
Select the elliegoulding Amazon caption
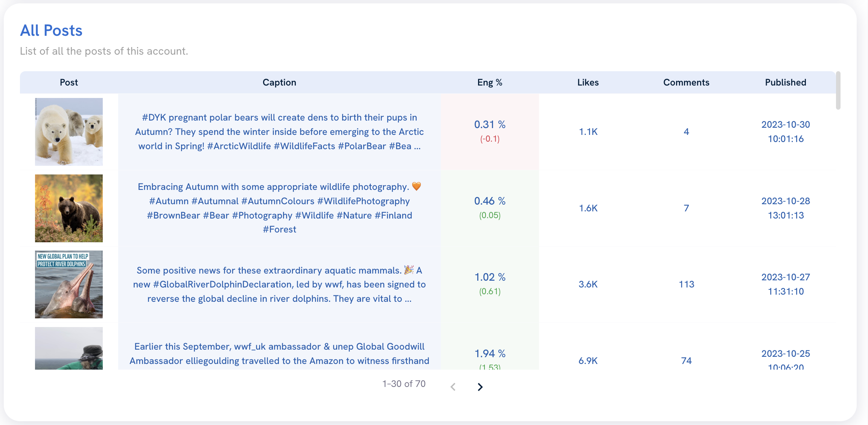point(279,354)
